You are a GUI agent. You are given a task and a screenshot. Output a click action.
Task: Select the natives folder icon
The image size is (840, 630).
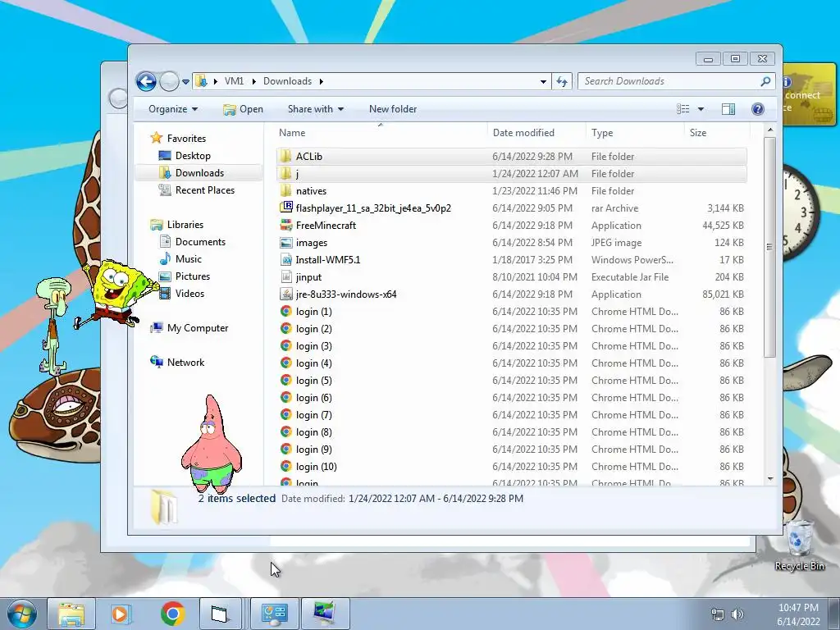pos(286,190)
